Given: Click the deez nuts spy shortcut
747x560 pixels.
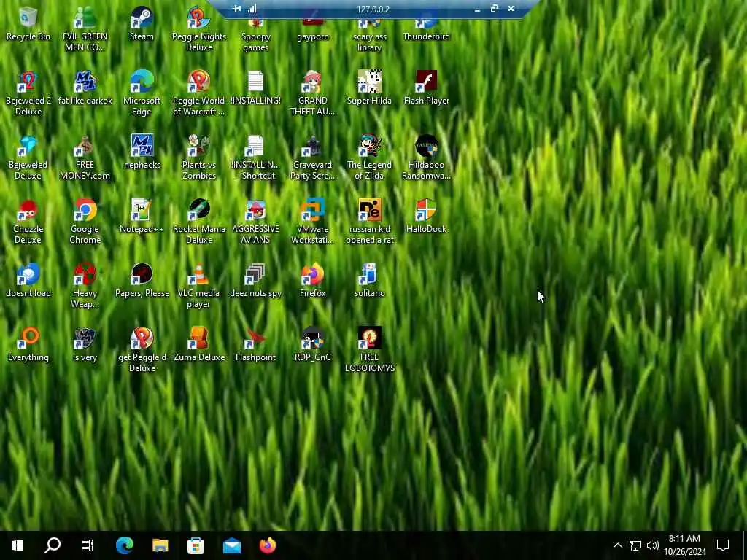Looking at the screenshot, I should (x=255, y=281).
